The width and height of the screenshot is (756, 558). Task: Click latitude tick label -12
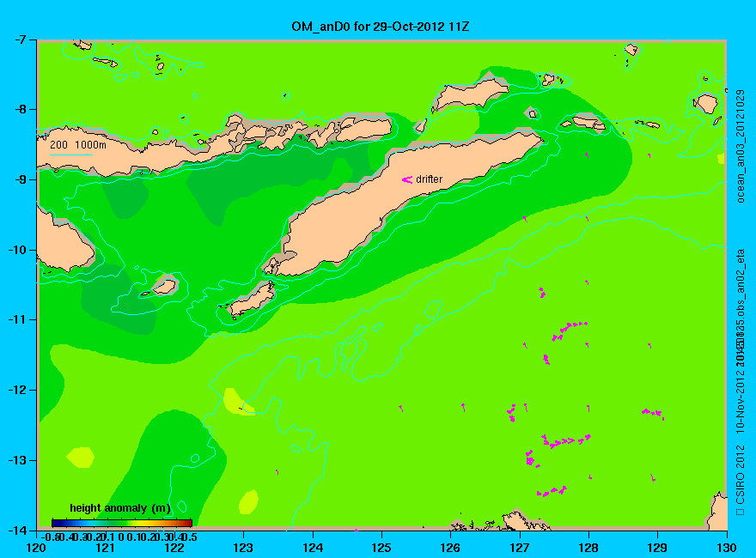click(x=17, y=390)
